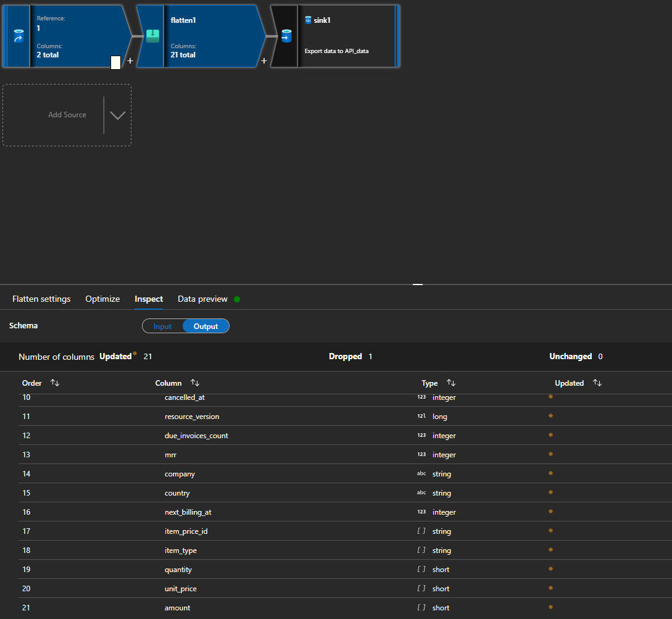The width and height of the screenshot is (672, 619).
Task: Click integer icon for due_invoices_count
Action: (421, 435)
